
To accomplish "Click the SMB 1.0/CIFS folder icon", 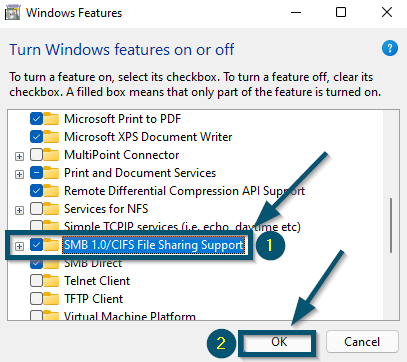I will coord(51,245).
